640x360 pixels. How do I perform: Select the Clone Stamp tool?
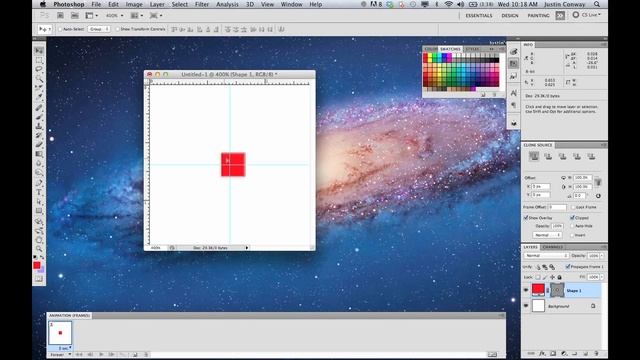(39, 126)
